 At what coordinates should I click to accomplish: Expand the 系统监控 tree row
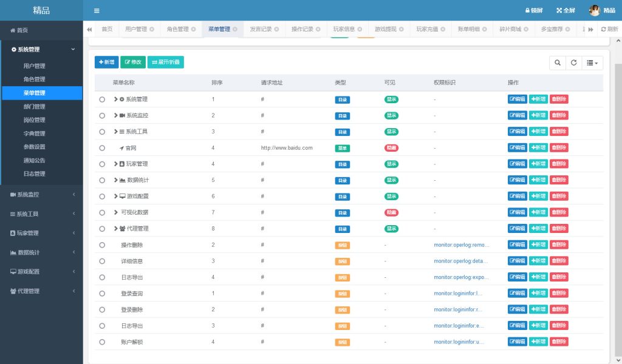click(x=115, y=115)
